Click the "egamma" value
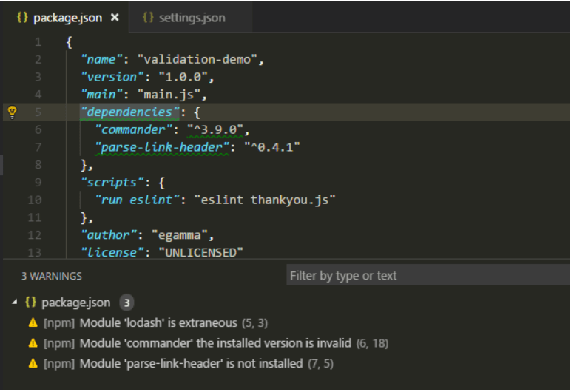 (x=180, y=235)
